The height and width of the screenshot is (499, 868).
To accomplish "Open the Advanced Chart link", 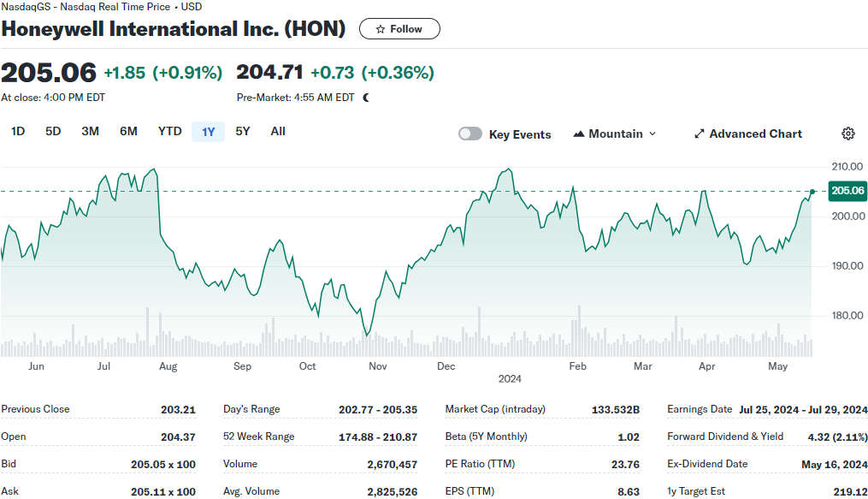I will click(x=748, y=134).
